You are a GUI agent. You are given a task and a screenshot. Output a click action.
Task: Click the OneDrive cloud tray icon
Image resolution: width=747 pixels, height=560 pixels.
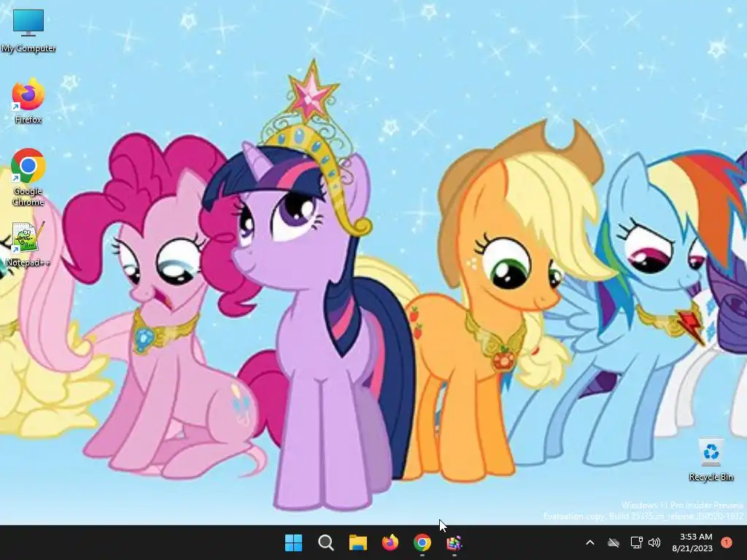point(614,542)
